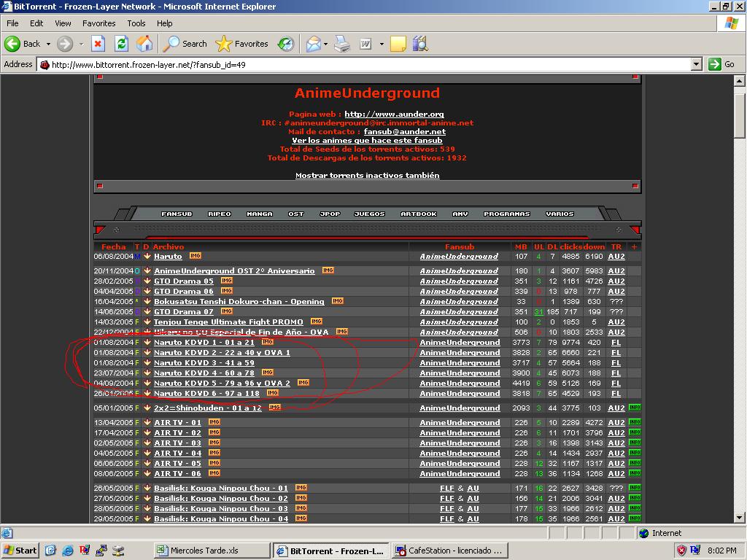Click 'Ver los animes que hace este fansub'

368,141
